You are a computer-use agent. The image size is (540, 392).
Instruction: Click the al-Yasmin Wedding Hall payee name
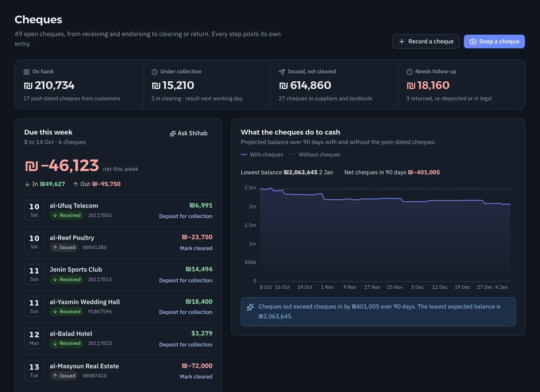tap(85, 302)
